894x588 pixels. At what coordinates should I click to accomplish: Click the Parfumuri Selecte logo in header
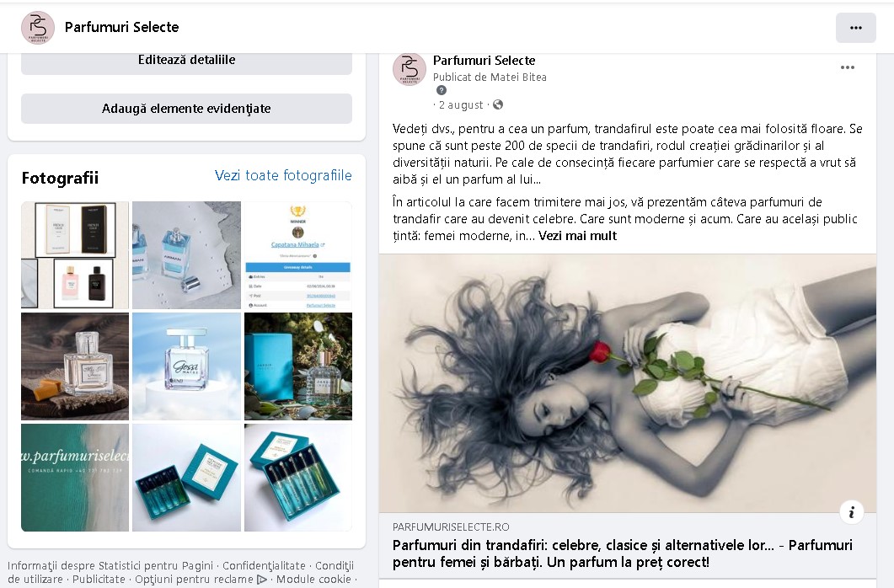38,27
